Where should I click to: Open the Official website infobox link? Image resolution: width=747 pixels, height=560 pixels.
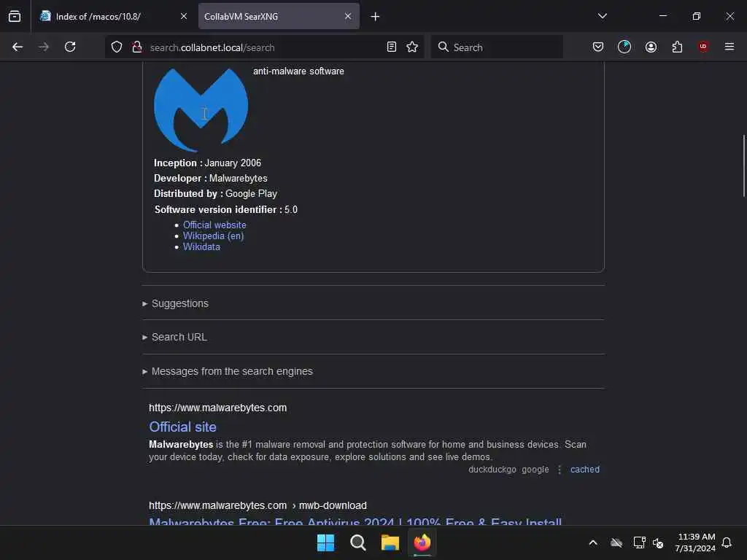pos(214,225)
